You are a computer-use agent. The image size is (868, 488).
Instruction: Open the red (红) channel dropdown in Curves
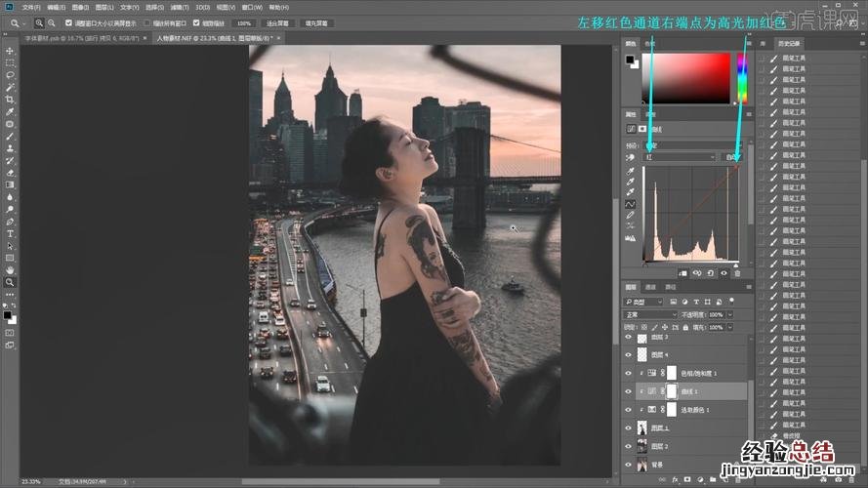click(x=679, y=156)
